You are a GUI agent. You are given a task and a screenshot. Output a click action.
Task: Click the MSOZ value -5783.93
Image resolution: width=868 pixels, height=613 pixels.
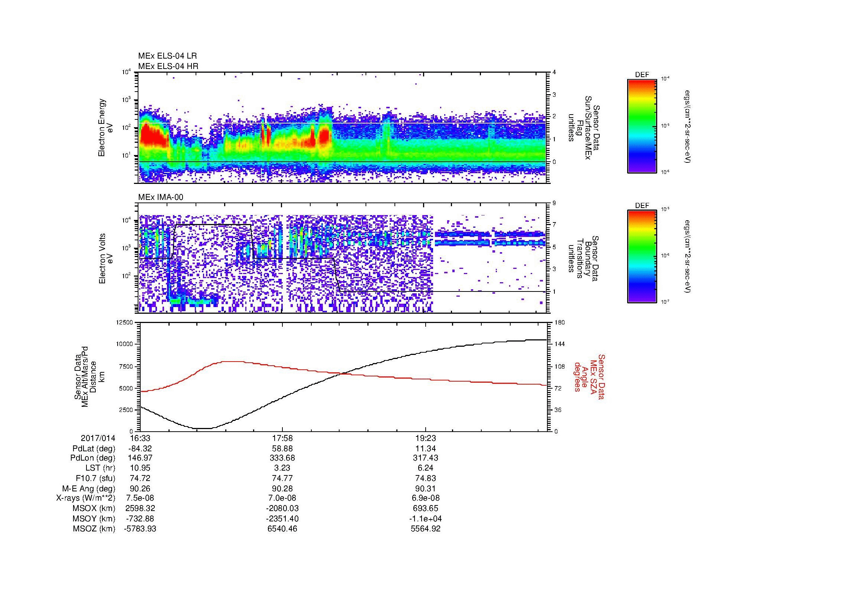coord(140,529)
